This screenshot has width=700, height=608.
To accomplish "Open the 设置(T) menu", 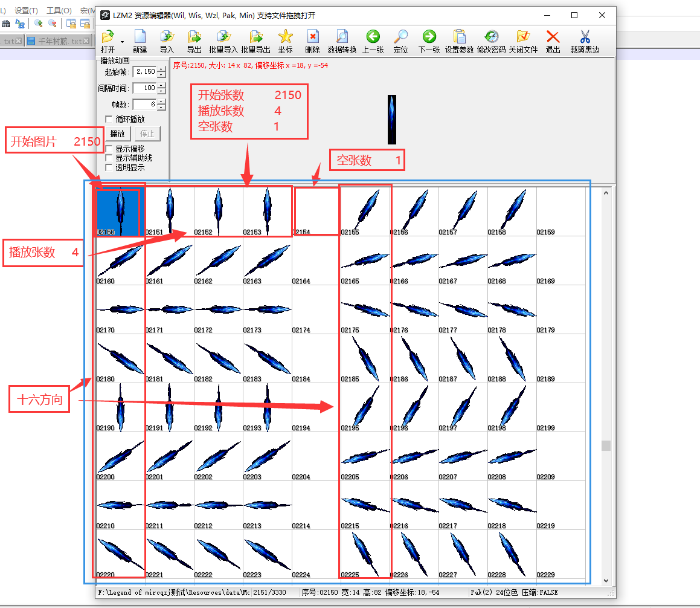I will point(26,11).
